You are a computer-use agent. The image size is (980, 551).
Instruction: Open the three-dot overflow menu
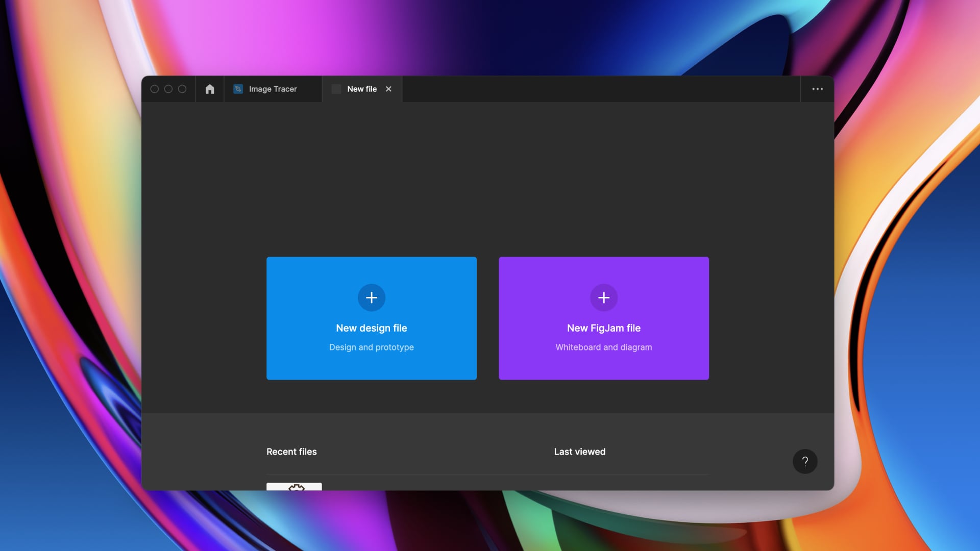click(x=817, y=89)
